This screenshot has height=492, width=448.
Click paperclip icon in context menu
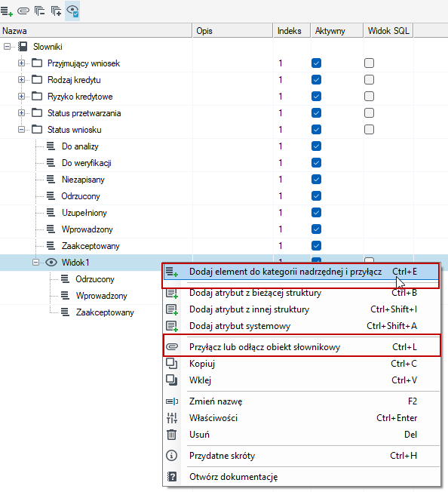172,346
